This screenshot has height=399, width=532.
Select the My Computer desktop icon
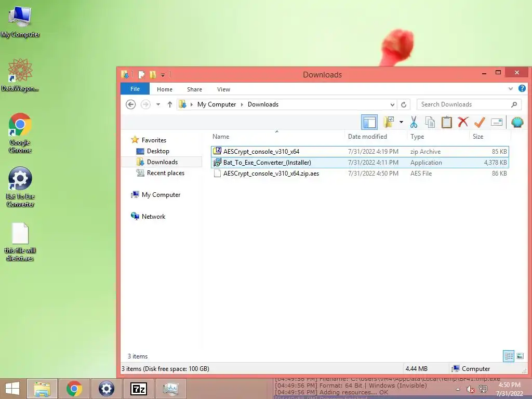tap(20, 21)
